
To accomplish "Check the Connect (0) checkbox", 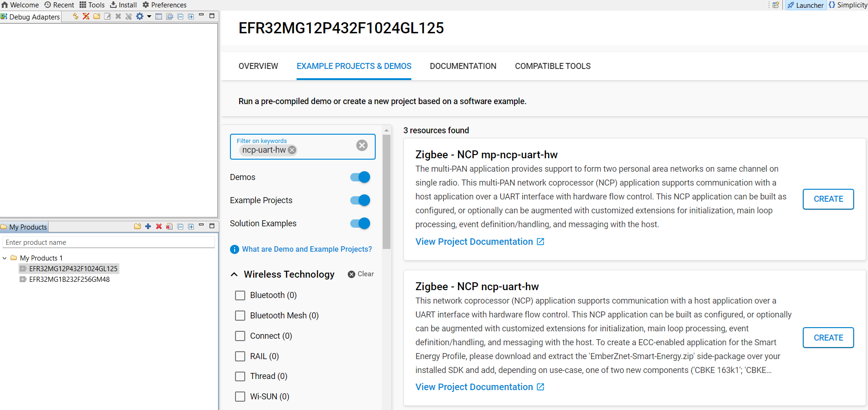I will (240, 336).
